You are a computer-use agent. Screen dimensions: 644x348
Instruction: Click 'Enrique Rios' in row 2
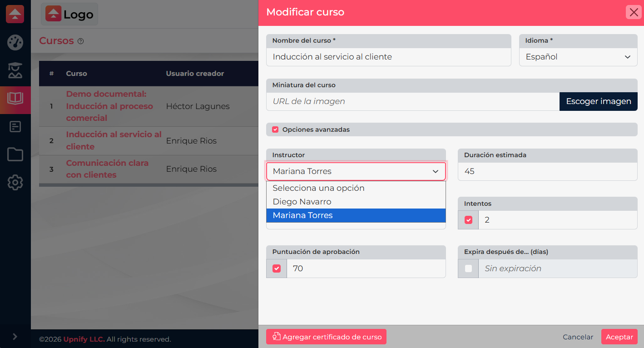191,141
